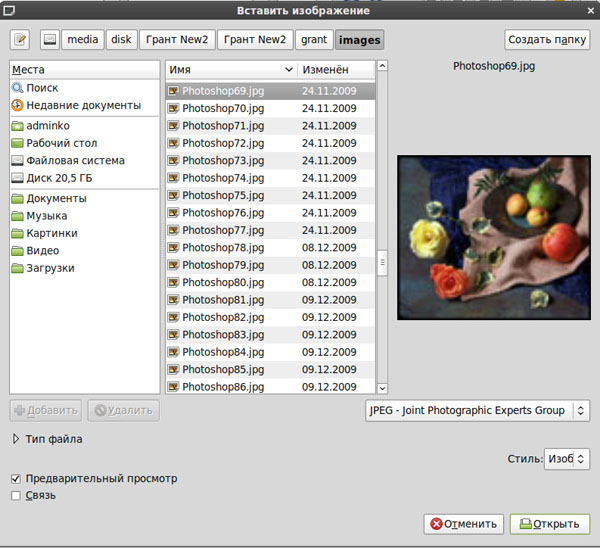Viewport: 600px width, 548px height.
Task: Go to grant in path bar
Action: point(314,39)
